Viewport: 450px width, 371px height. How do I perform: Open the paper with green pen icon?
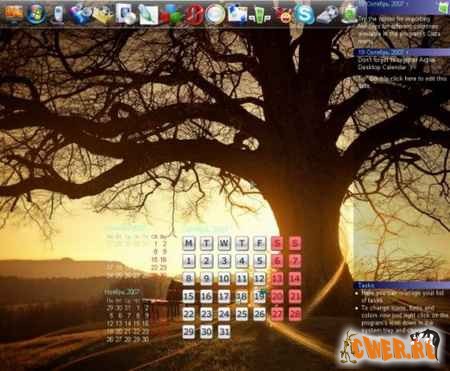point(148,14)
